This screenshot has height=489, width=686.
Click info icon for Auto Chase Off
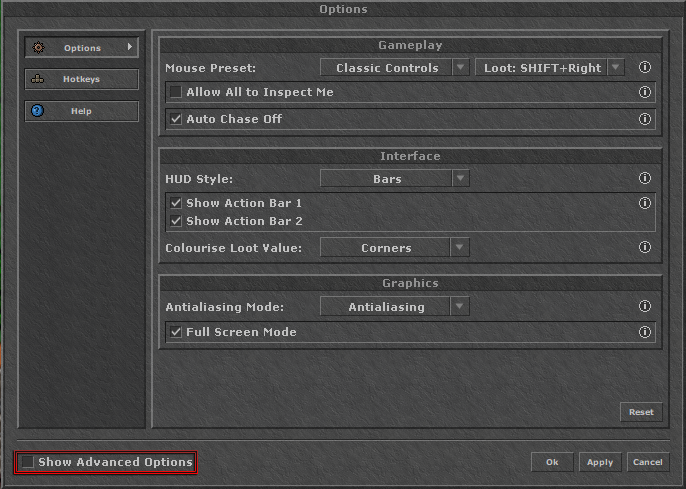point(645,119)
